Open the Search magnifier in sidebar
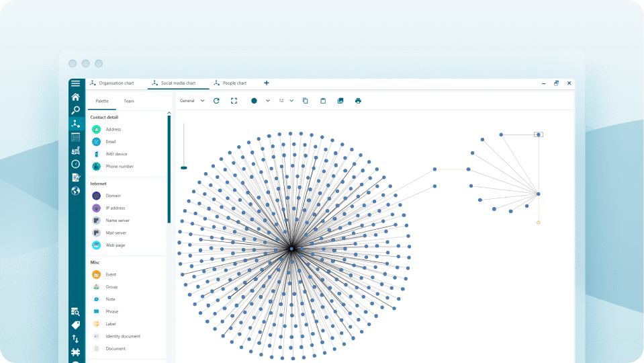Image resolution: width=644 pixels, height=363 pixels. pyautogui.click(x=76, y=110)
